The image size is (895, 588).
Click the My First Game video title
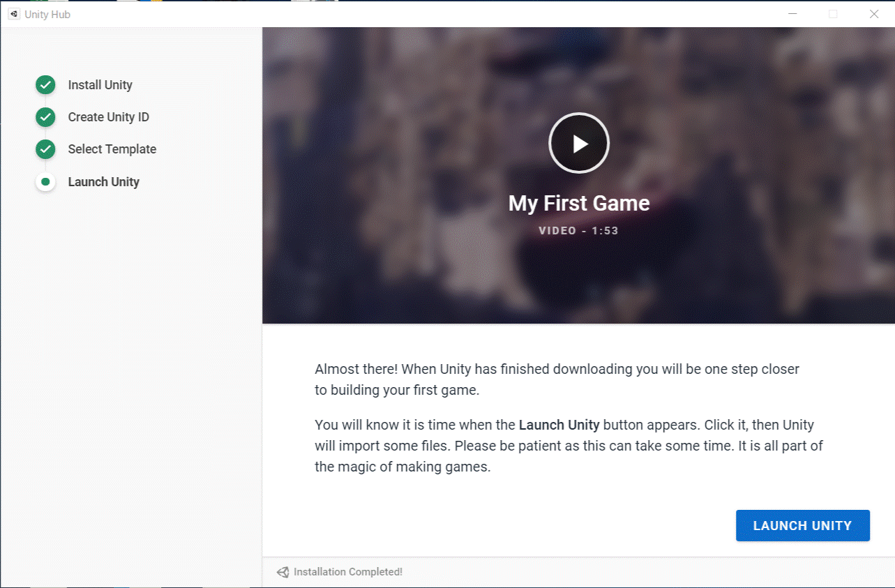click(579, 203)
